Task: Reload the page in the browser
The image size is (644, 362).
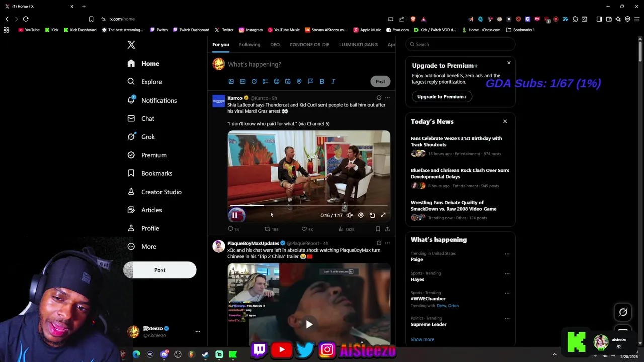Action: (x=26, y=19)
